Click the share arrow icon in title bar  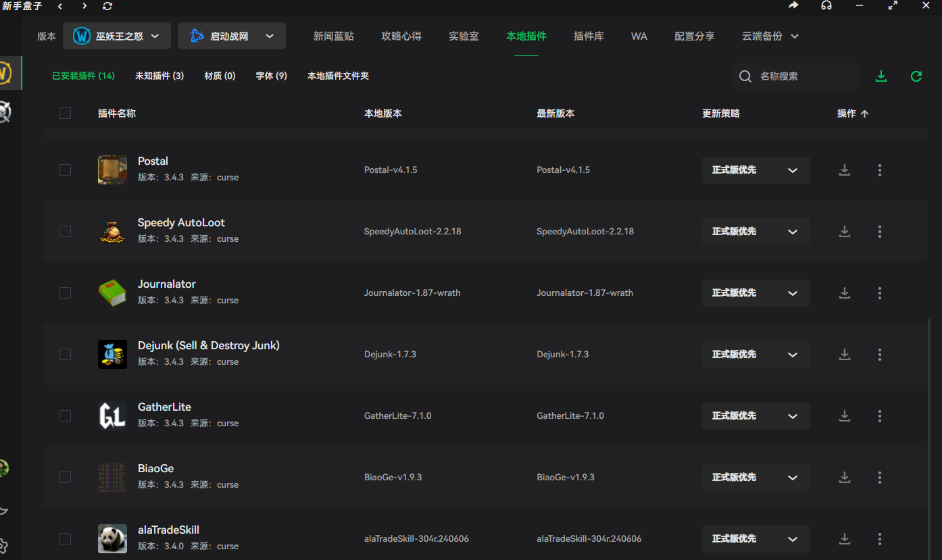(793, 5)
